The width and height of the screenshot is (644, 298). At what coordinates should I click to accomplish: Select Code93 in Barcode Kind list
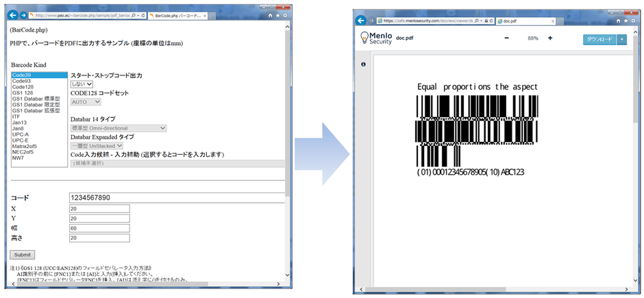(x=39, y=81)
